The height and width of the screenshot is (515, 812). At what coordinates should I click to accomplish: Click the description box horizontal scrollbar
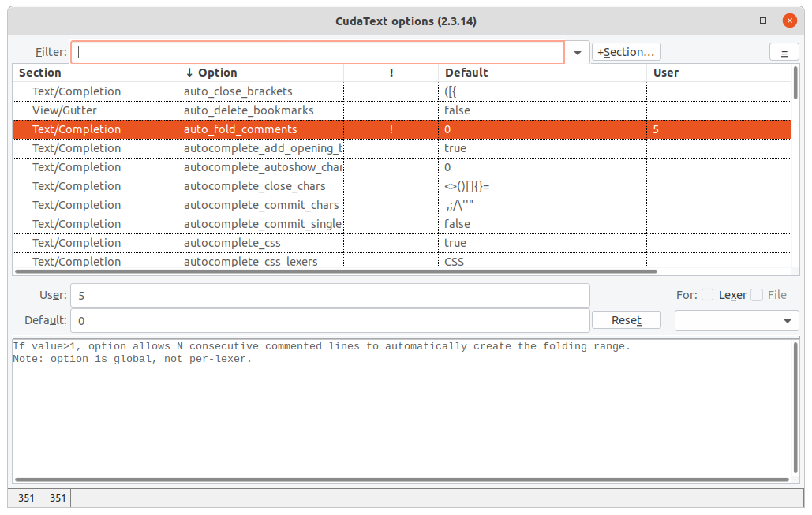pos(402,480)
